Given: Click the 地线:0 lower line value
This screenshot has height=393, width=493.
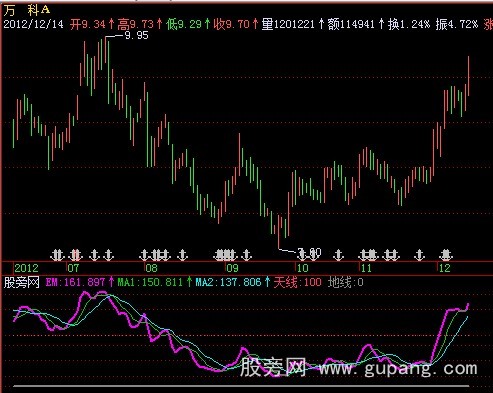Looking at the screenshot, I should click(x=346, y=283).
